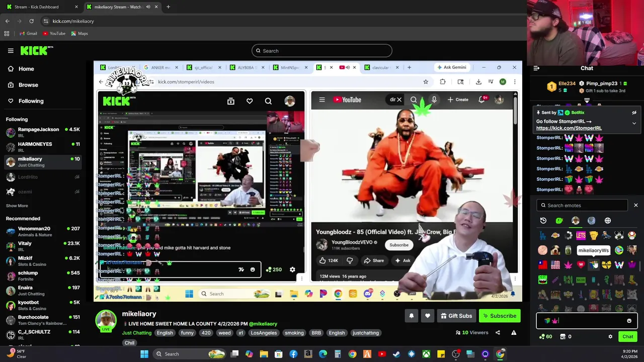Click the LosAngeles stream tag
The width and height of the screenshot is (644, 362).
click(264, 333)
